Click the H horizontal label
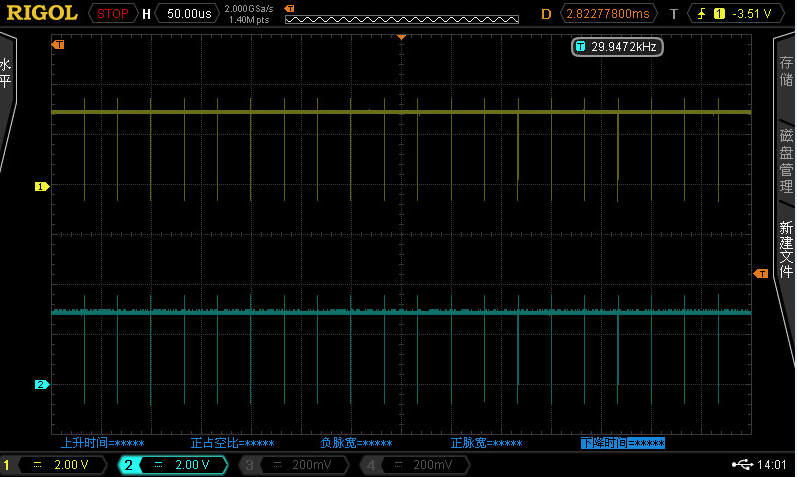 click(146, 14)
